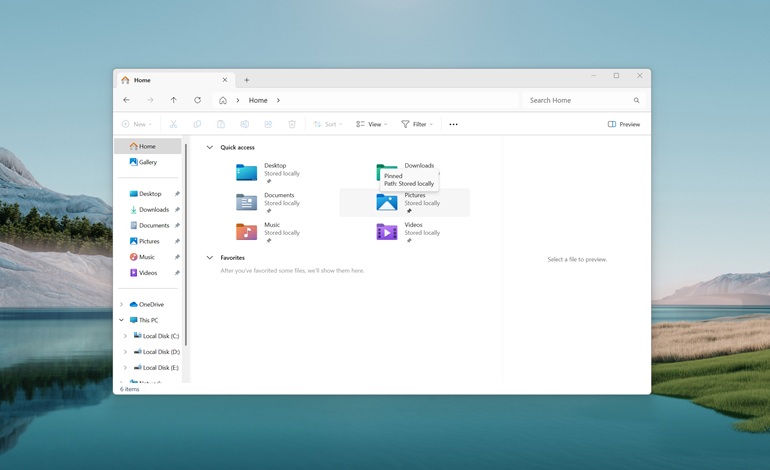Collapse the Favorites section chevron
This screenshot has height=470, width=770.
coord(210,258)
